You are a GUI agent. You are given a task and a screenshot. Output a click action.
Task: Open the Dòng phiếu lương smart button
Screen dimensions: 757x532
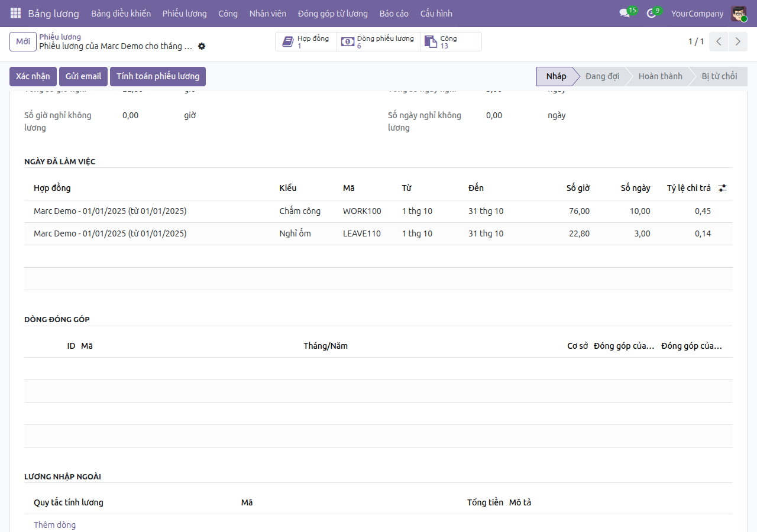click(378, 41)
